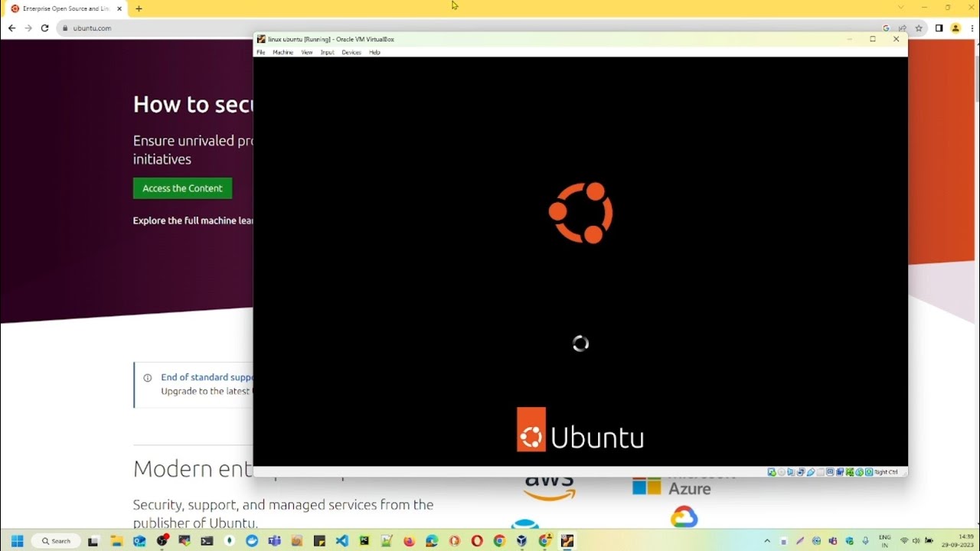980x551 pixels.
Task: Go forward in Chrome
Action: click(28, 28)
